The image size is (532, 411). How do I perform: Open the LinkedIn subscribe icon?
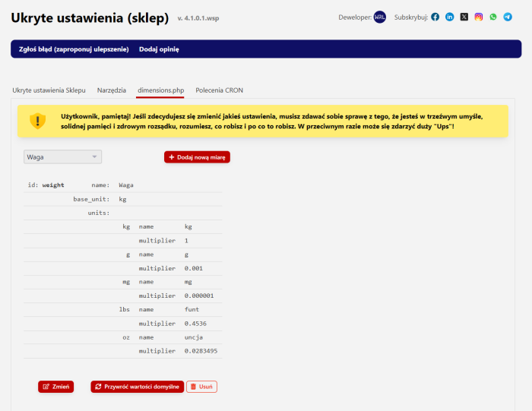450,17
